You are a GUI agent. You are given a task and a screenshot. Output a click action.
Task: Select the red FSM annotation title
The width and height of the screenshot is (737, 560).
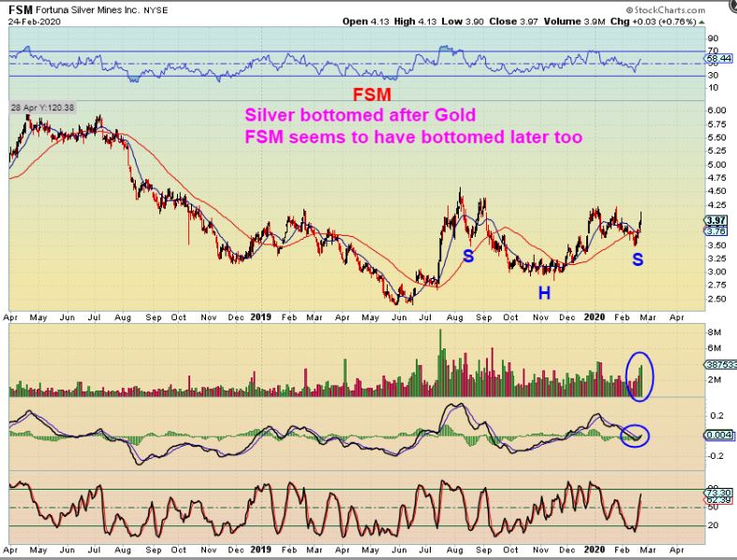[372, 95]
